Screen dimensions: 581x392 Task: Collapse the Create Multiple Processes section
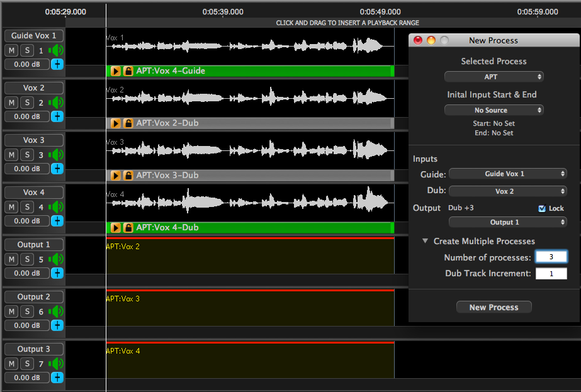click(425, 241)
